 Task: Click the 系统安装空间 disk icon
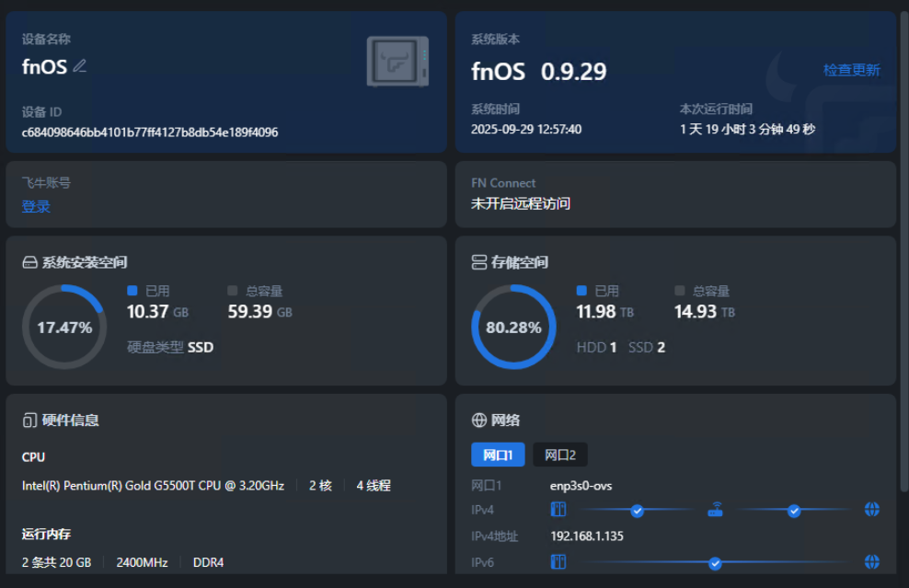[29, 262]
